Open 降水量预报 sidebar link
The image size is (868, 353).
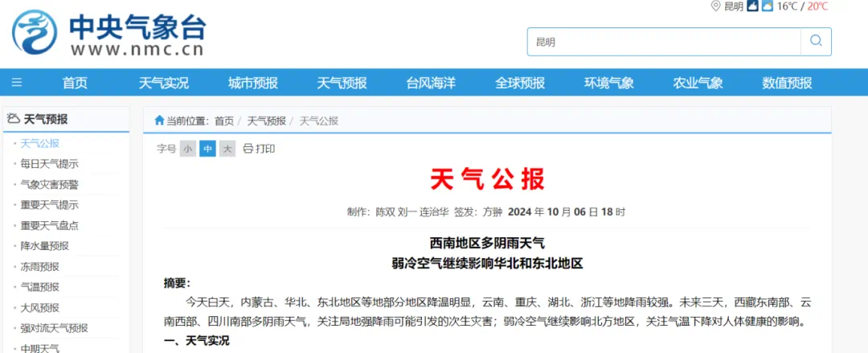(x=45, y=246)
